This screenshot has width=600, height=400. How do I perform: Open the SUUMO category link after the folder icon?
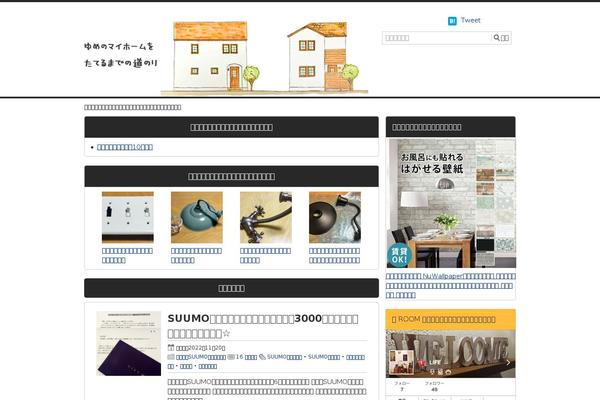tap(201, 357)
